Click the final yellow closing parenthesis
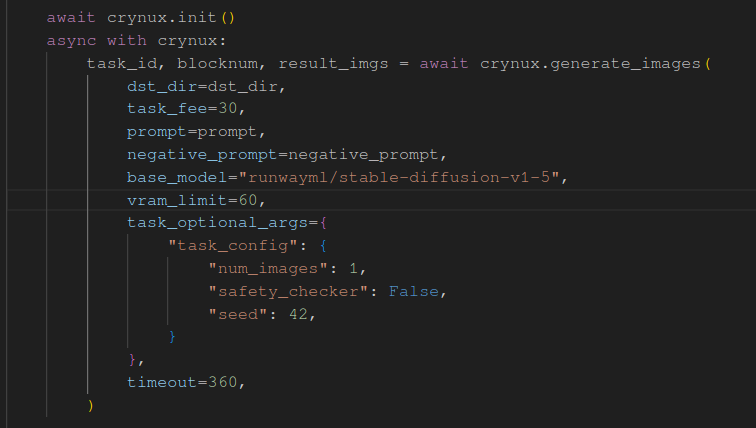The image size is (756, 428). click(x=91, y=405)
